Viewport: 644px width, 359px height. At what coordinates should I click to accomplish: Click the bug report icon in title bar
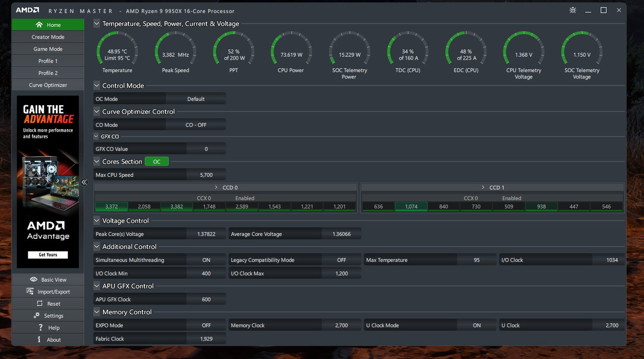(573, 10)
